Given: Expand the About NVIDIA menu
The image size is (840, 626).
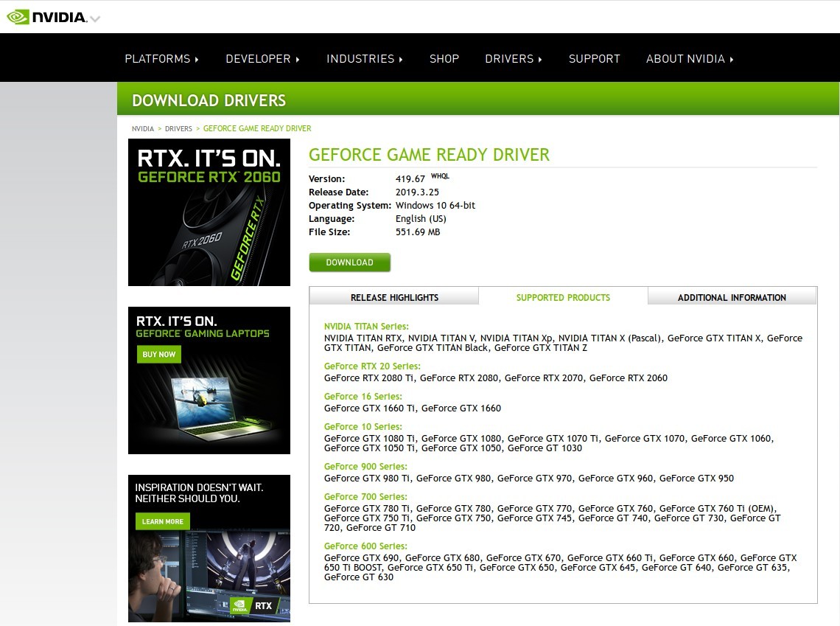Looking at the screenshot, I should coord(690,59).
